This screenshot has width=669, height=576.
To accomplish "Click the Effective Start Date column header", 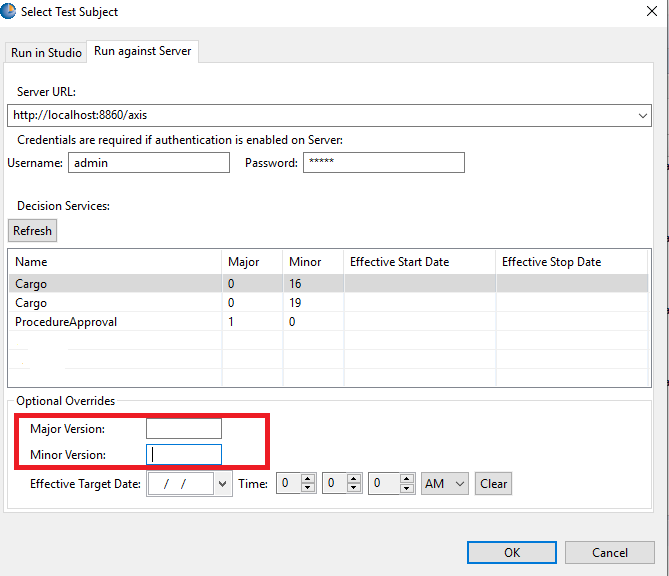I will click(419, 262).
